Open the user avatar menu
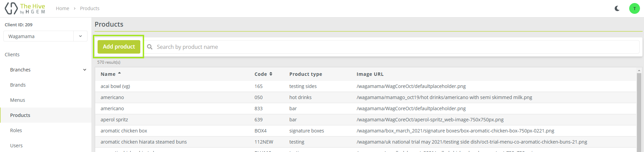Screen dimensions: 644x152 point(634,8)
